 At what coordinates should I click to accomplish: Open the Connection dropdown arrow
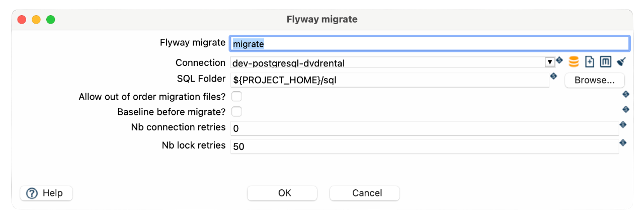pyautogui.click(x=549, y=62)
